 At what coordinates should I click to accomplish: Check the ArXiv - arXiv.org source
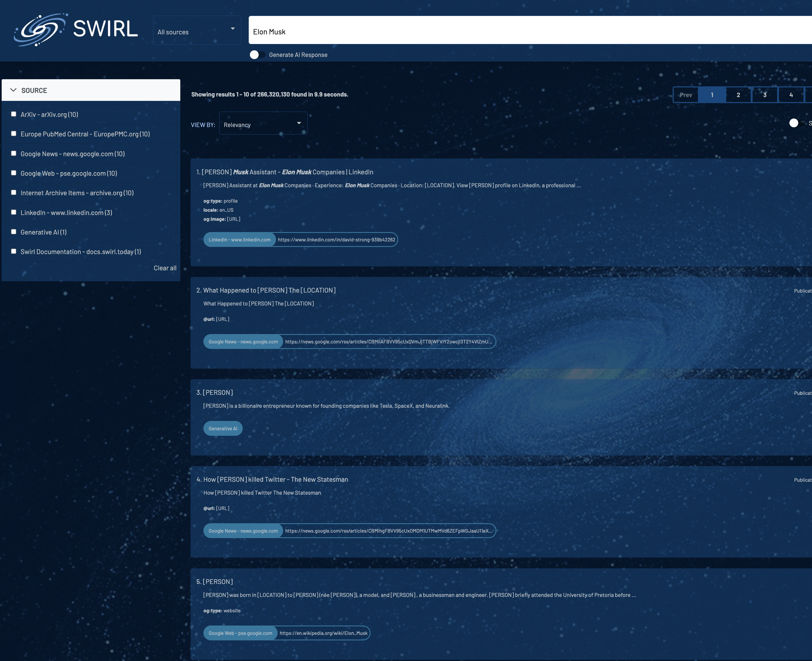pyautogui.click(x=14, y=114)
